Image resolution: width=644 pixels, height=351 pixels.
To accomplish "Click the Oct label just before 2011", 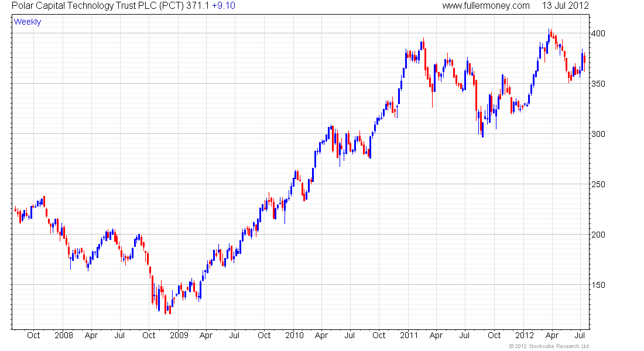I will click(379, 335).
